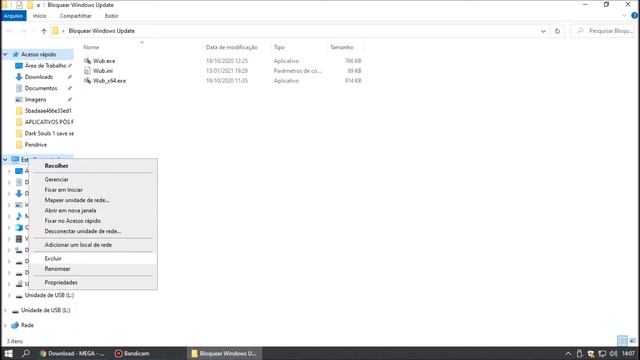Select Renomear in the context menu
The image size is (640, 360).
point(93,269)
